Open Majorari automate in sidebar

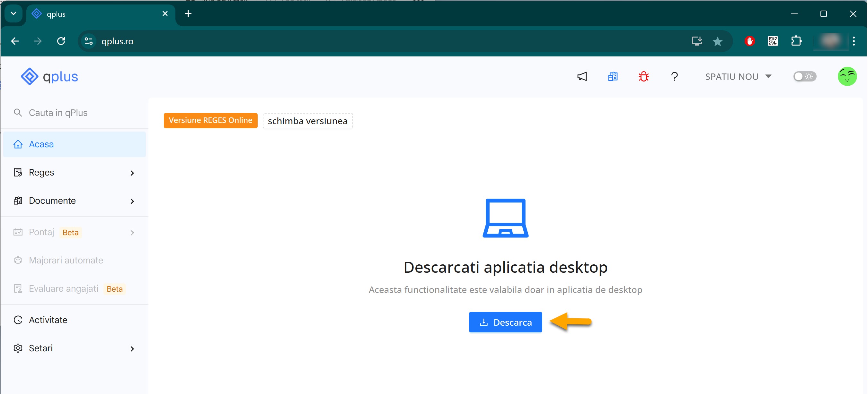click(x=75, y=261)
